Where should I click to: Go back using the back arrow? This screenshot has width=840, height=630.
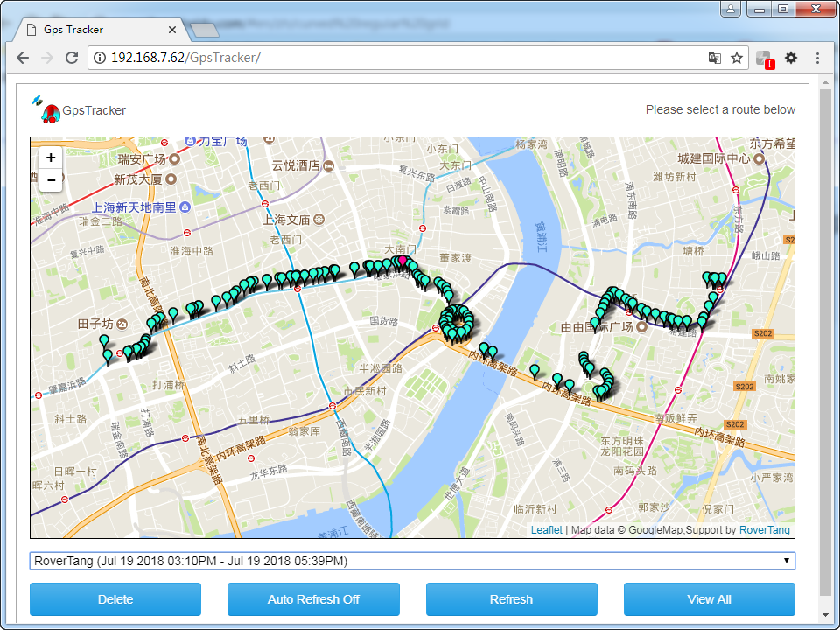23,56
